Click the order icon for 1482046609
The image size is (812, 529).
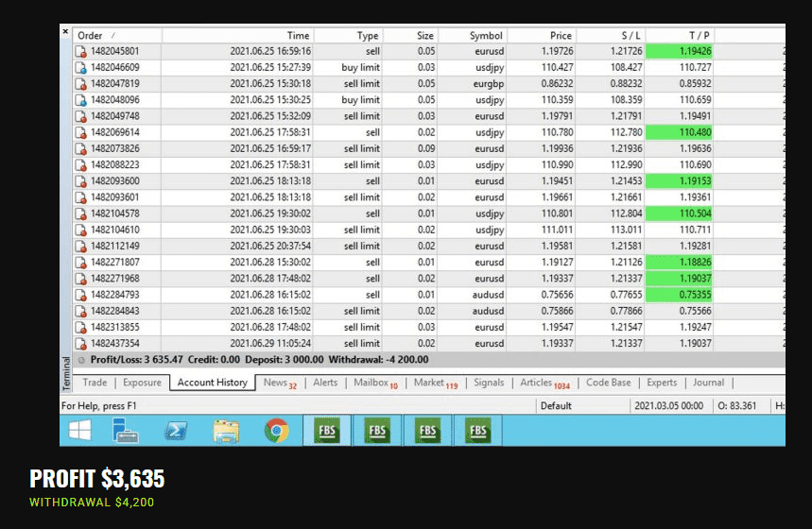pyautogui.click(x=80, y=67)
